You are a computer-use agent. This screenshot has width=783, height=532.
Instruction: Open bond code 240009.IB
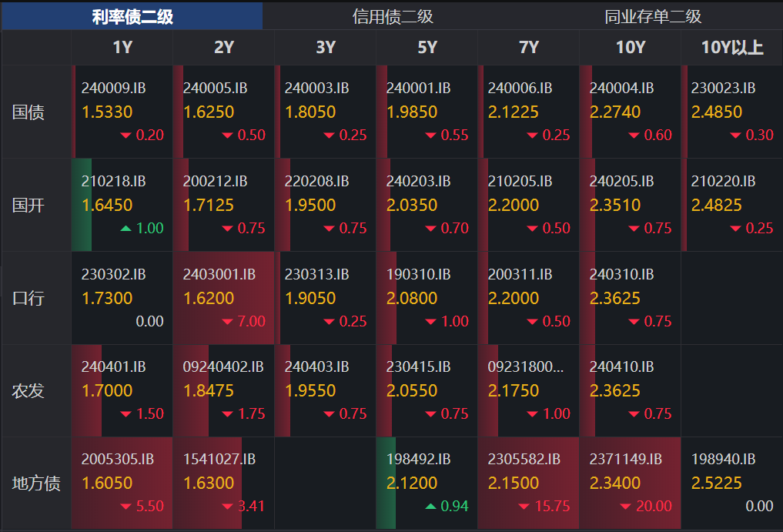point(113,89)
